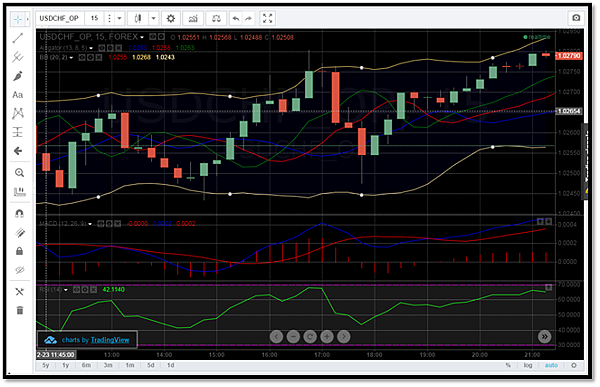Open BB indicator settings
The width and height of the screenshot is (600, 387).
click(x=90, y=57)
